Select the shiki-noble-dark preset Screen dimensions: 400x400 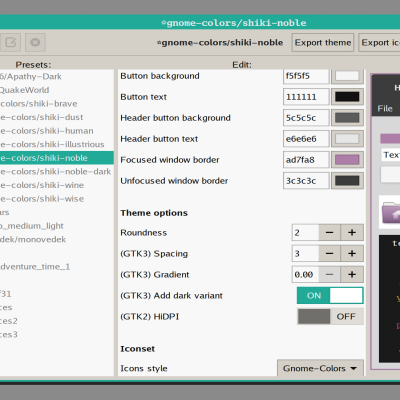57,172
